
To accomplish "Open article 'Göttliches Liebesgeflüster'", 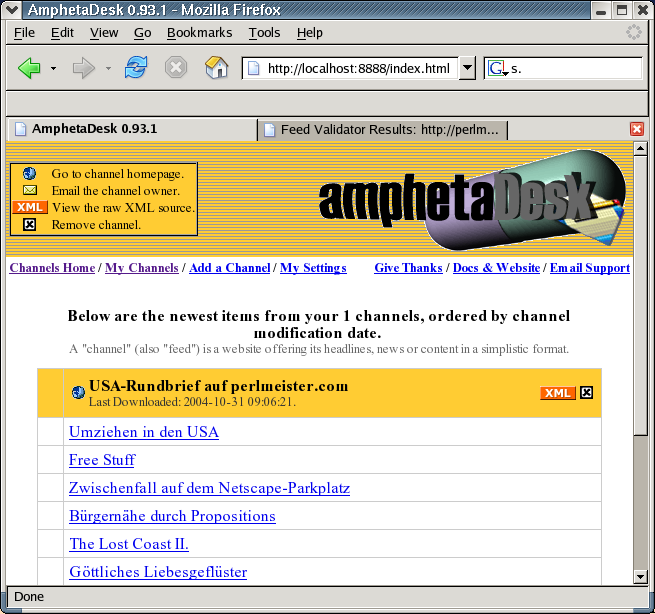I will pyautogui.click(x=158, y=572).
